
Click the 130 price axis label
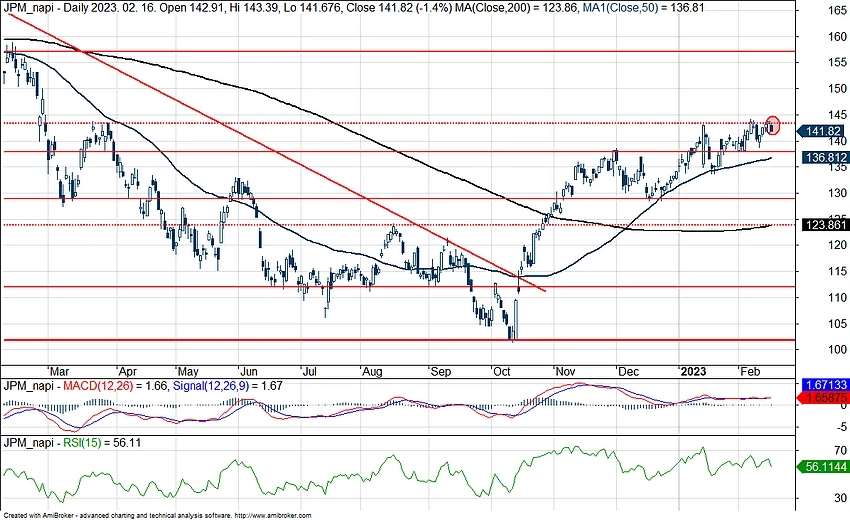(x=837, y=193)
